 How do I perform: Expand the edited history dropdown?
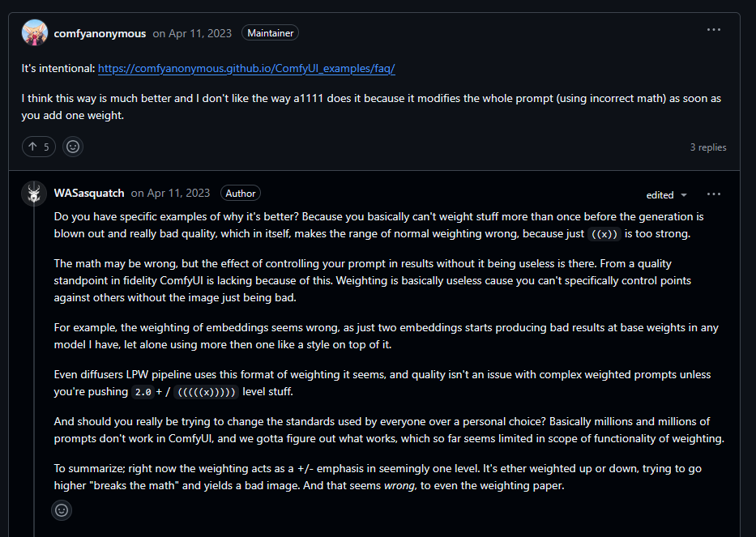[666, 194]
